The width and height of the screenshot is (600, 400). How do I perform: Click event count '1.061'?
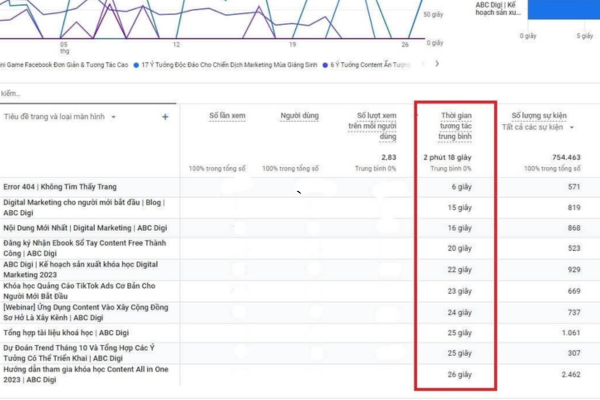[x=571, y=333]
